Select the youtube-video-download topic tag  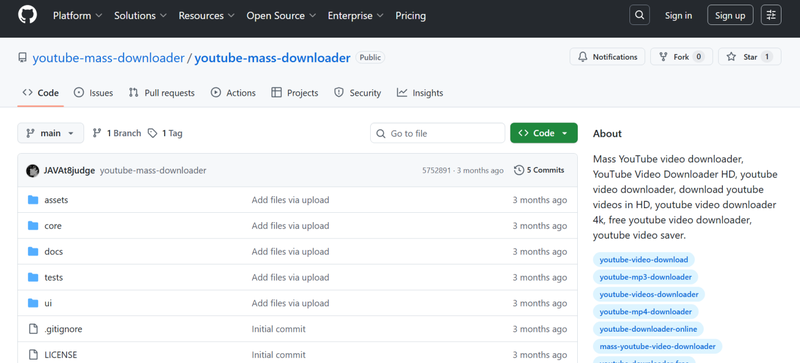click(x=644, y=260)
